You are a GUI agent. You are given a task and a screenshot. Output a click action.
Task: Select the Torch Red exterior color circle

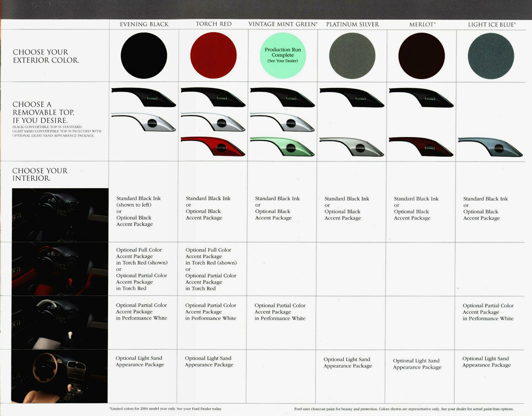click(x=213, y=56)
